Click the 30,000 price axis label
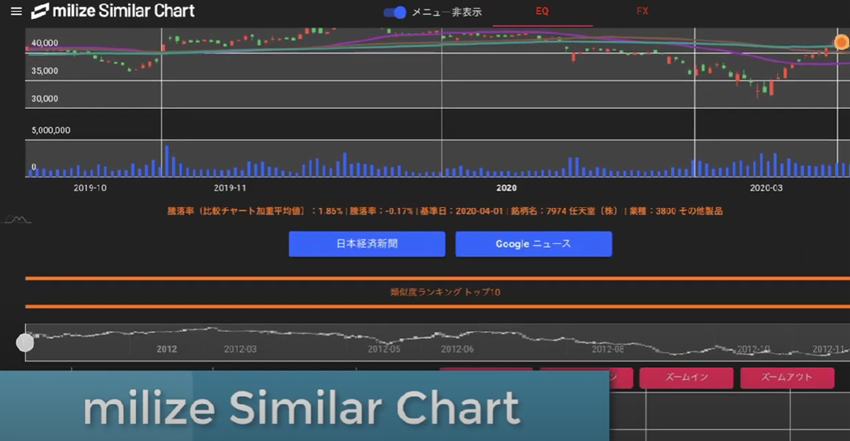 click(x=44, y=99)
